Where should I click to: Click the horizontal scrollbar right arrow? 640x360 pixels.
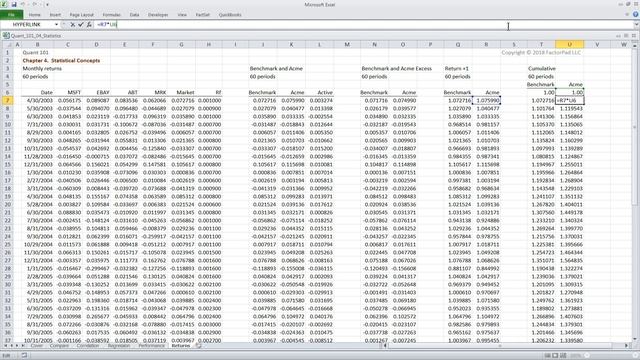[x=627, y=346]
